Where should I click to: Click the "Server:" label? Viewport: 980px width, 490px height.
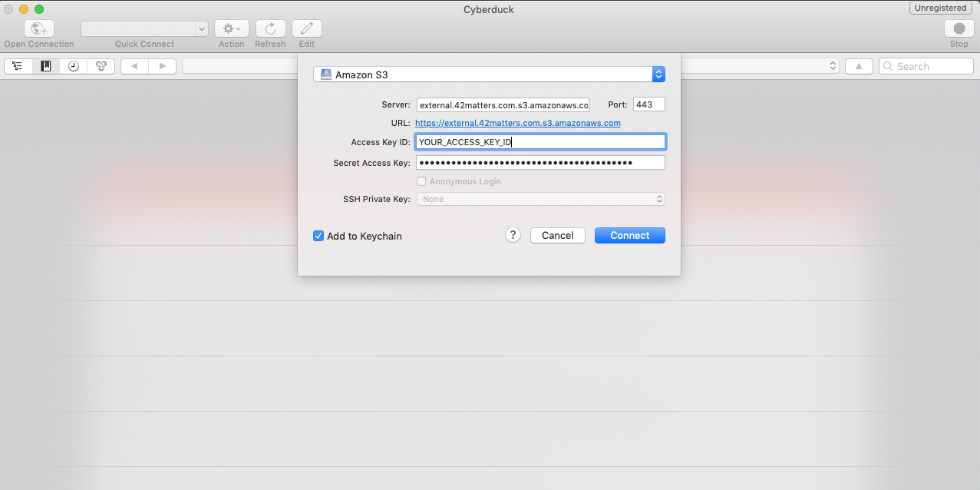point(396,104)
